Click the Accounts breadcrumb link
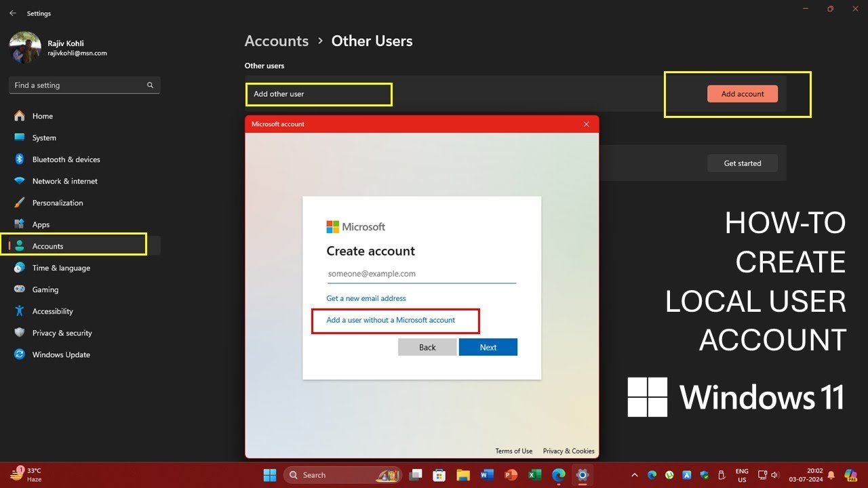The width and height of the screenshot is (868, 488). (x=277, y=41)
